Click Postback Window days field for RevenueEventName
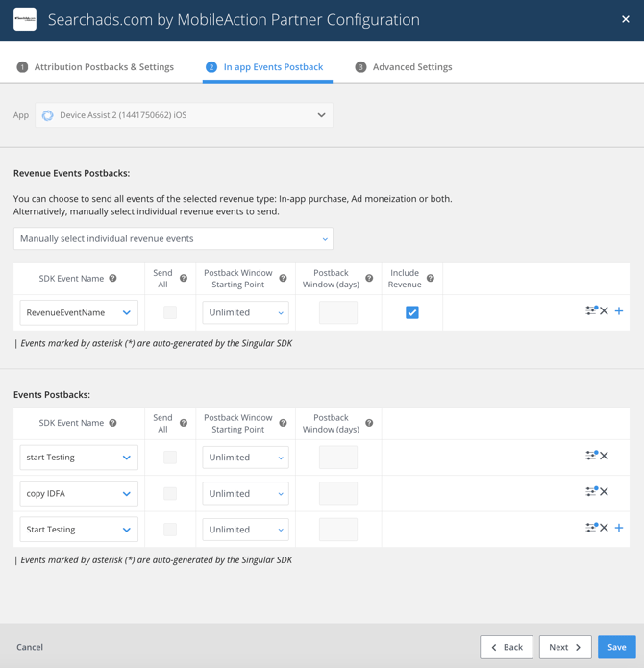This screenshot has width=644, height=668. coord(338,312)
